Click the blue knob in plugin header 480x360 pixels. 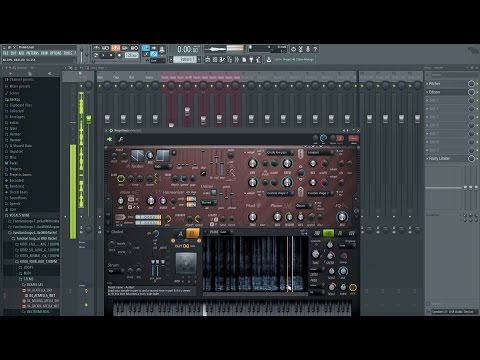(x=323, y=138)
